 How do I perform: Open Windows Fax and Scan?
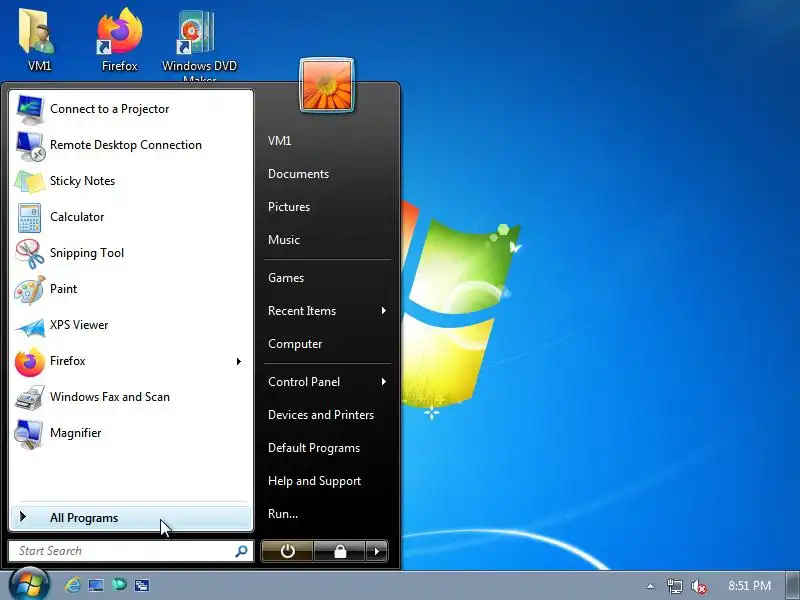tap(131, 397)
